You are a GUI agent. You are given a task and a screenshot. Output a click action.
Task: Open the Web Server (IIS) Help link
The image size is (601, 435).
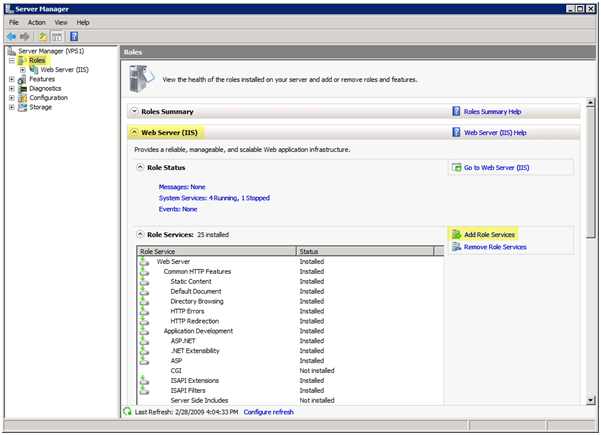tap(495, 133)
